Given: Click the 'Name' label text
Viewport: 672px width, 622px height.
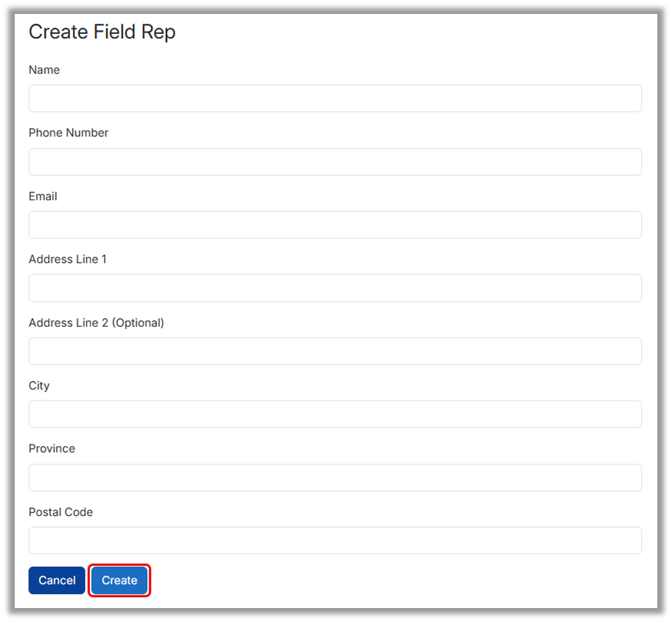Looking at the screenshot, I should [x=44, y=70].
